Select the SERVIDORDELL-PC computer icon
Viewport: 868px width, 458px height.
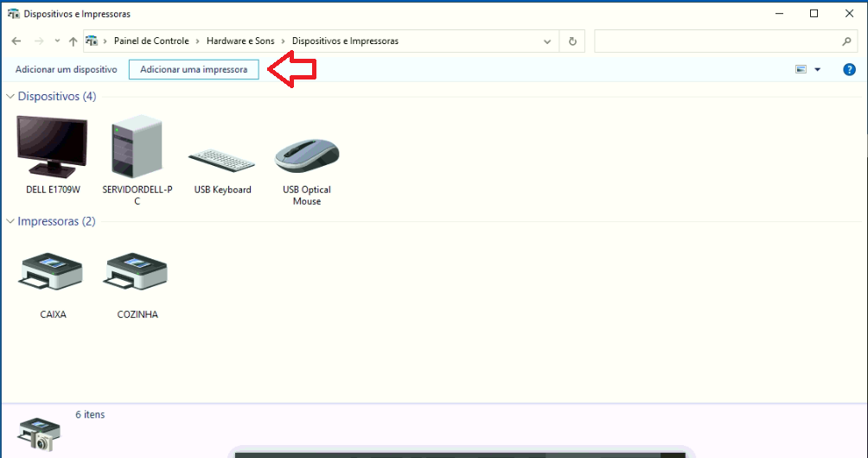point(137,147)
